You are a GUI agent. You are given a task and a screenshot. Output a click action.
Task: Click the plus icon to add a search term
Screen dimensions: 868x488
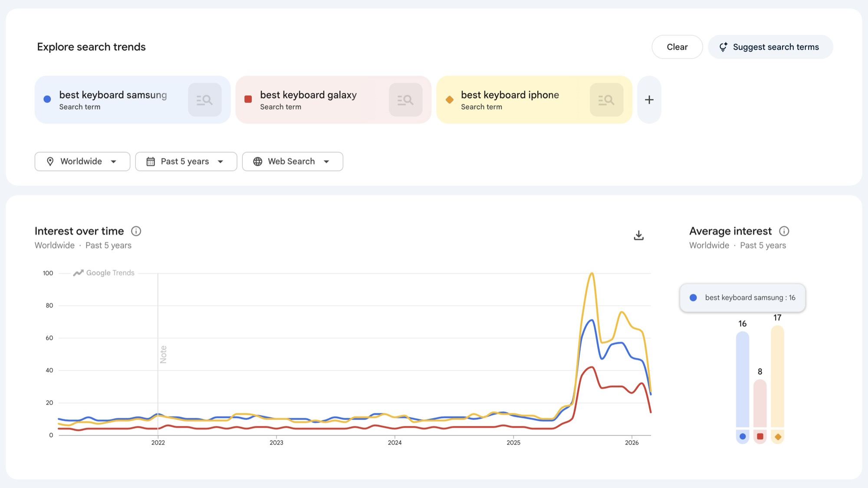tap(649, 99)
